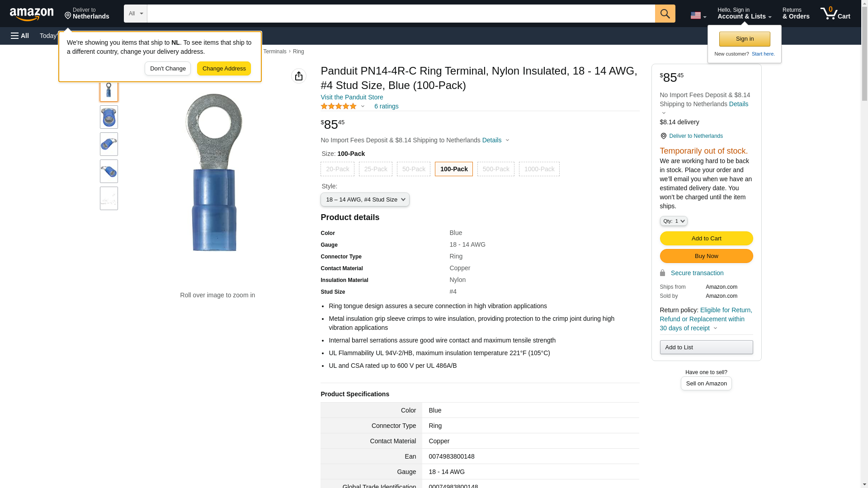Select the 500-Pack size option
Viewport: 868px width, 488px height.
pos(495,169)
